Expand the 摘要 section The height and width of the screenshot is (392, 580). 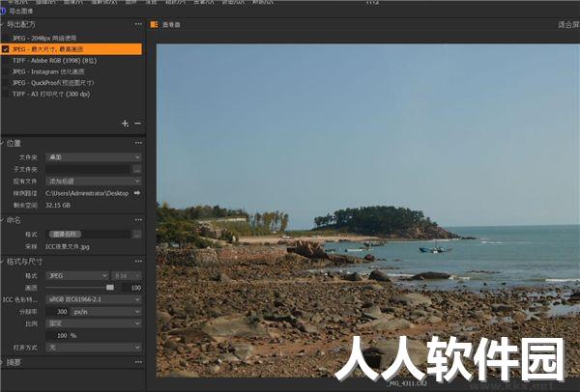pos(2,362)
